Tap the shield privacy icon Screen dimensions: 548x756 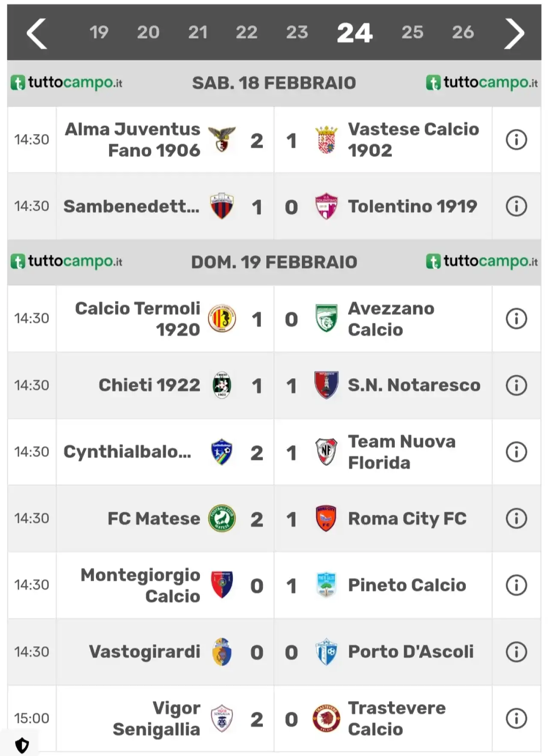pos(22,745)
